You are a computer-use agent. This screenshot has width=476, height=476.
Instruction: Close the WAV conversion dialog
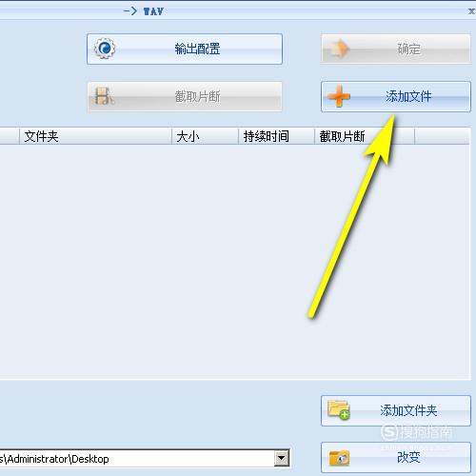click(471, 11)
